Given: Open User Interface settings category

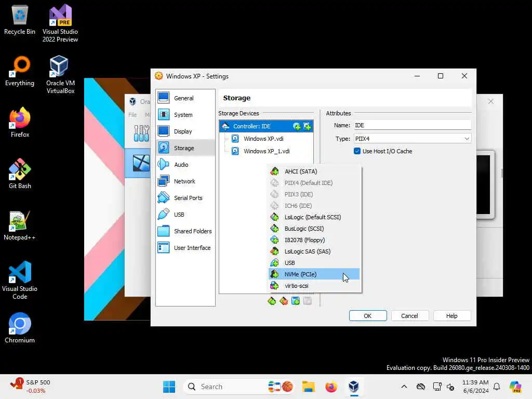Looking at the screenshot, I should tap(185, 248).
